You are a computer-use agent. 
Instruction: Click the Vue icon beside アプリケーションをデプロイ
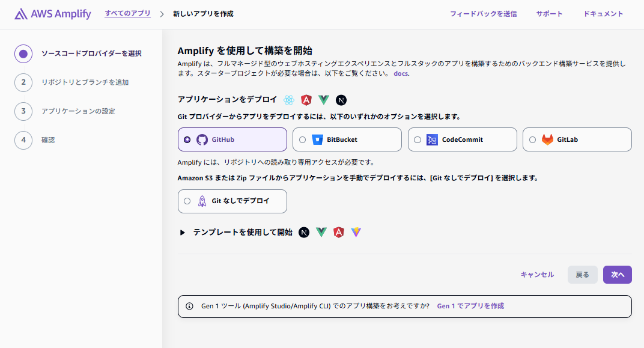coord(324,100)
